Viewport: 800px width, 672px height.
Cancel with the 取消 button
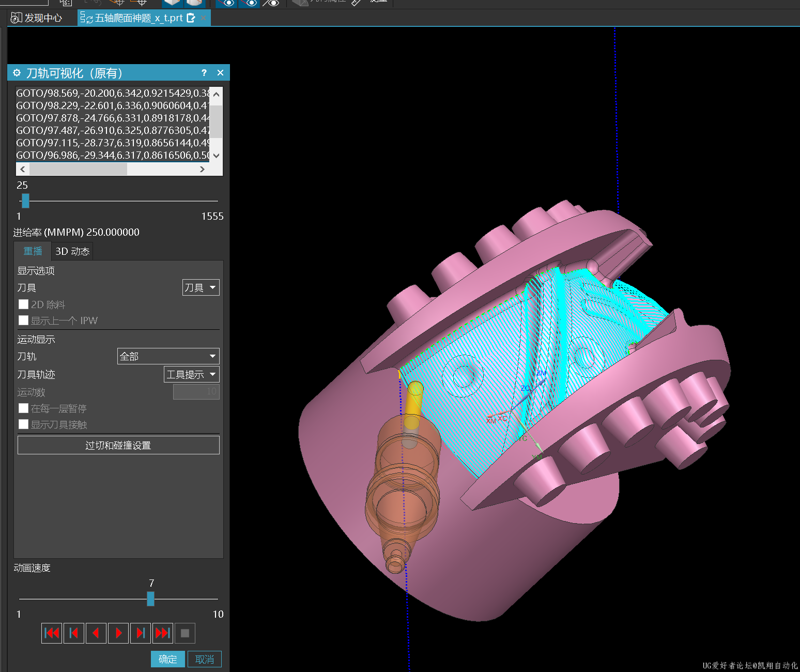(205, 659)
